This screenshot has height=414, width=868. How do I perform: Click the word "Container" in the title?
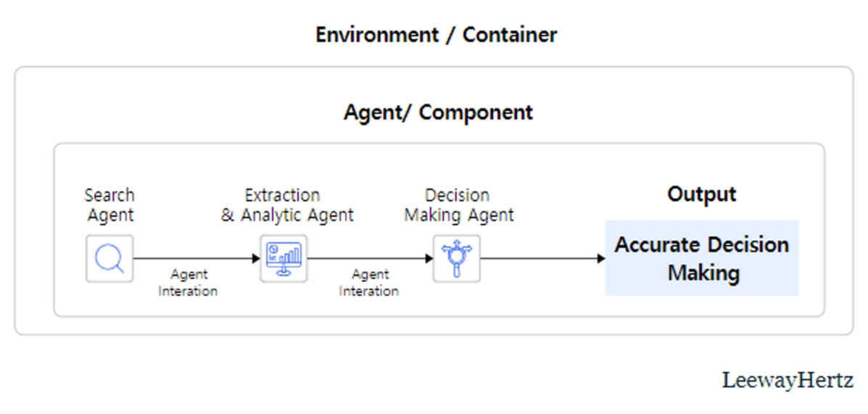(510, 35)
